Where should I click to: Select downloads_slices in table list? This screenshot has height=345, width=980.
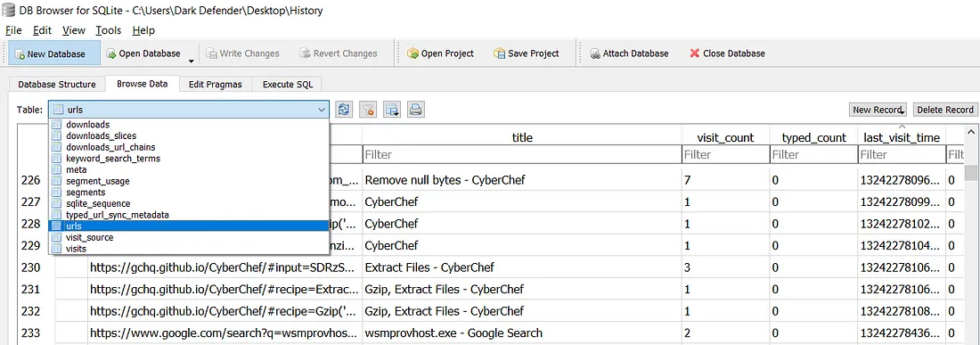coord(189,136)
